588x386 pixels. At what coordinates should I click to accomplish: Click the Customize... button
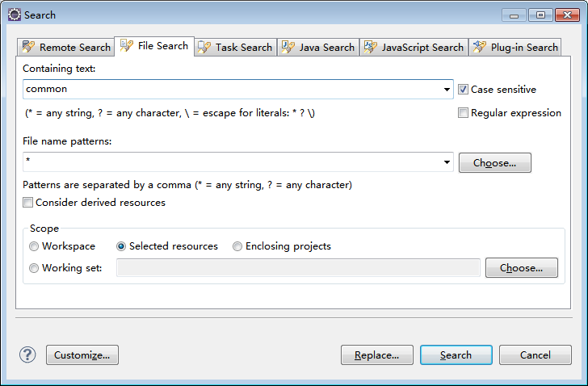tap(82, 355)
